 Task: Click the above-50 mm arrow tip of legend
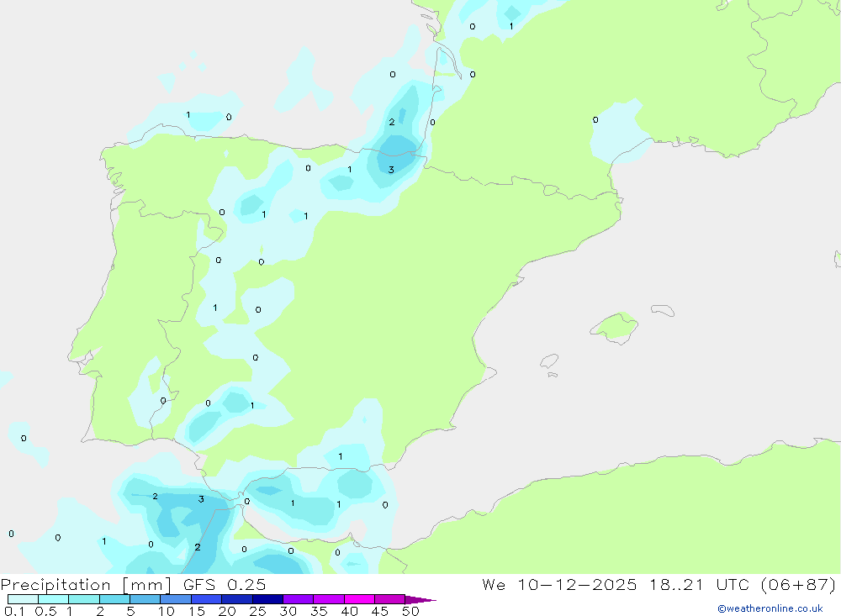pyautogui.click(x=420, y=600)
